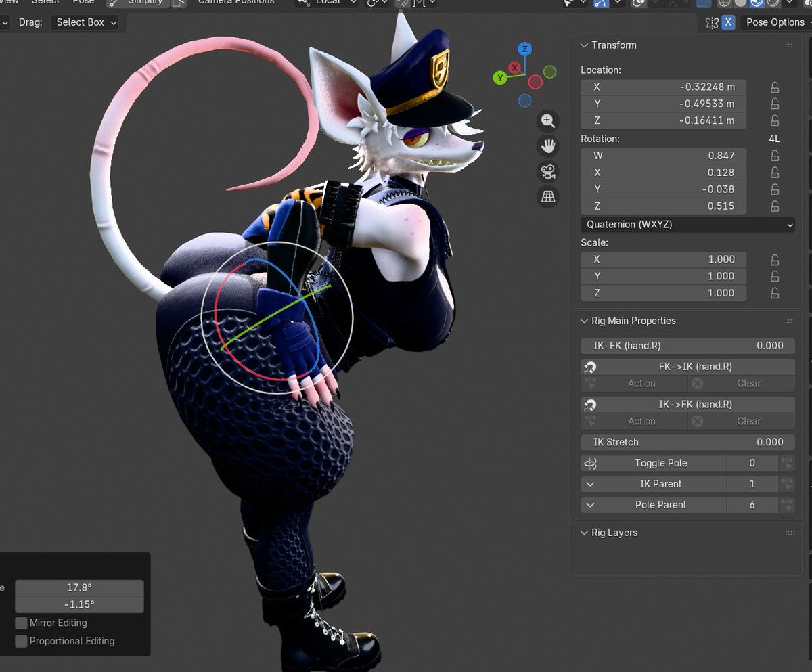The width and height of the screenshot is (812, 672).
Task: Click the FK->IK (hand.R) button
Action: pyautogui.click(x=687, y=367)
